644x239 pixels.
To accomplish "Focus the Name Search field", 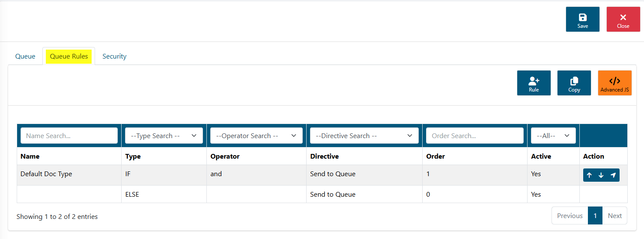I will pos(69,136).
